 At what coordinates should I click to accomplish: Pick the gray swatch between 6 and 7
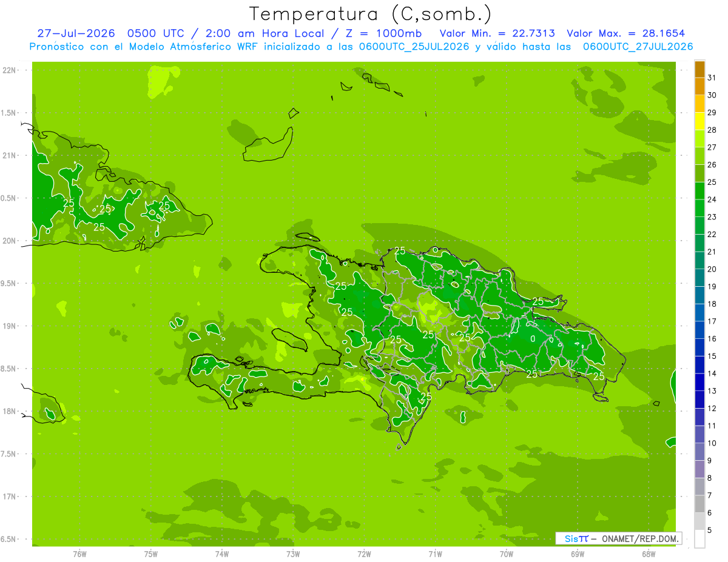tap(699, 504)
